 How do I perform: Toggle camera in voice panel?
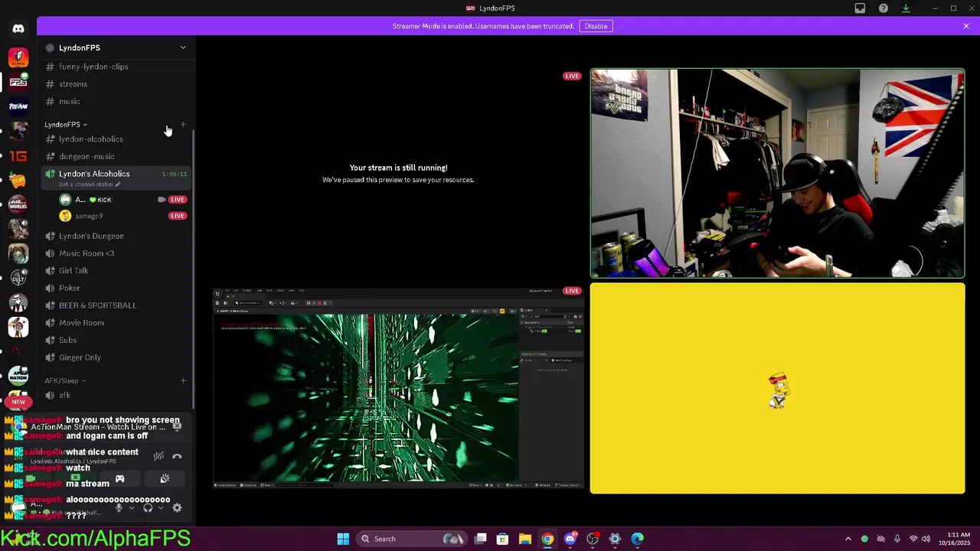[31, 479]
